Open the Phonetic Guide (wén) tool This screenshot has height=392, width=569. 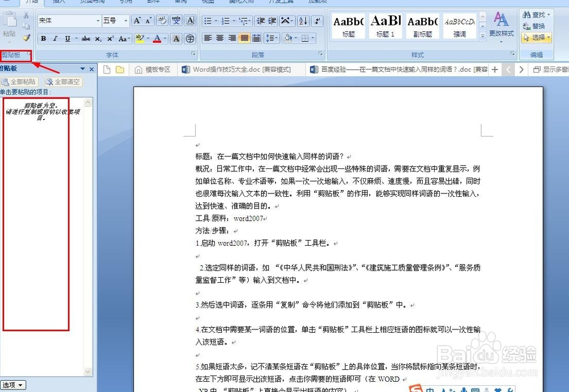click(x=176, y=20)
